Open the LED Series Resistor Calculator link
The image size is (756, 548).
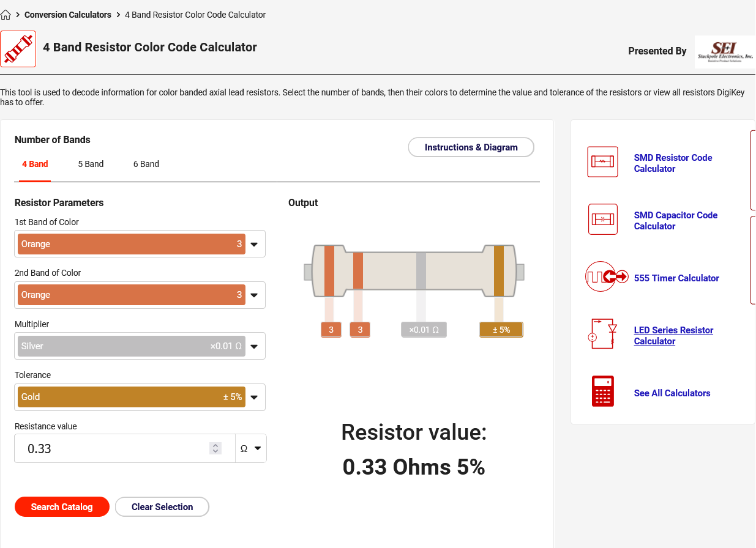(673, 336)
